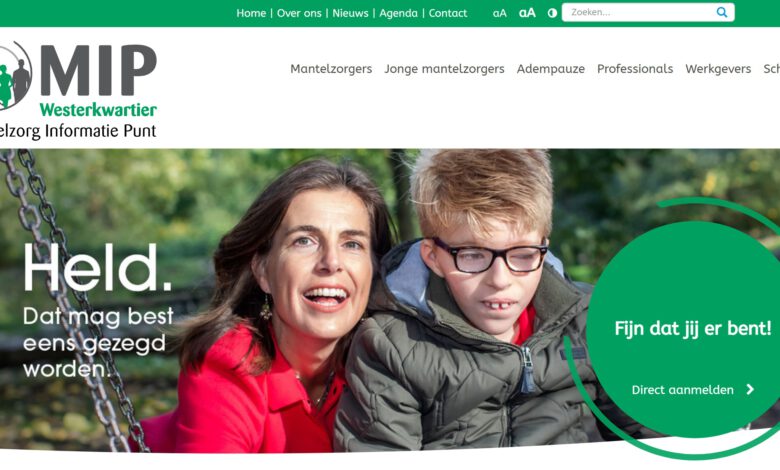The image size is (780, 470).
Task: Click the Fijn dat jij er bent circle
Action: click(686, 329)
